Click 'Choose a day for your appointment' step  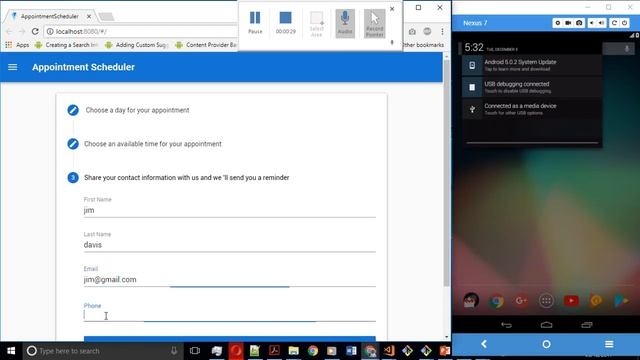point(138,110)
